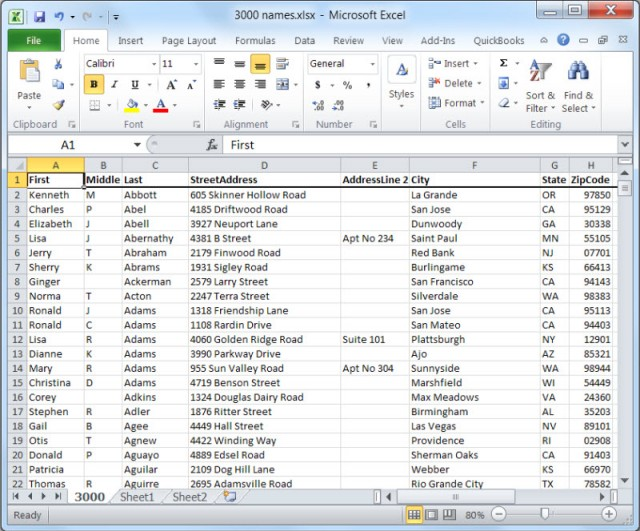This screenshot has height=531, width=640.
Task: Click the zoom slider handle
Action: 544,514
